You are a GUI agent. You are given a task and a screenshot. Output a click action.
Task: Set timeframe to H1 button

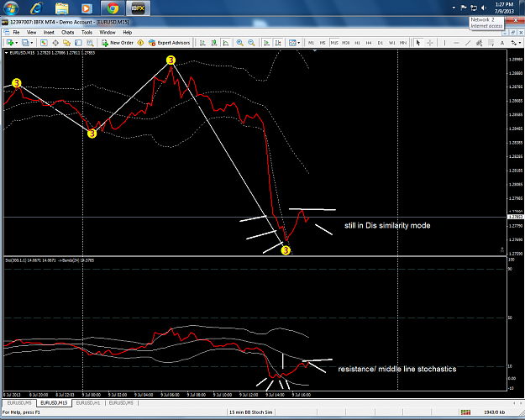coord(357,43)
